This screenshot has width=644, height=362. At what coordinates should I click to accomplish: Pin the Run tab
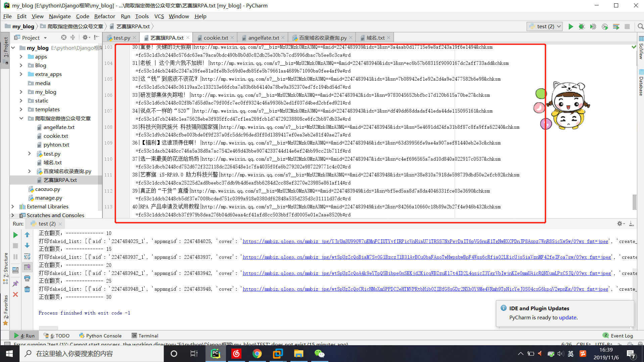(x=15, y=283)
